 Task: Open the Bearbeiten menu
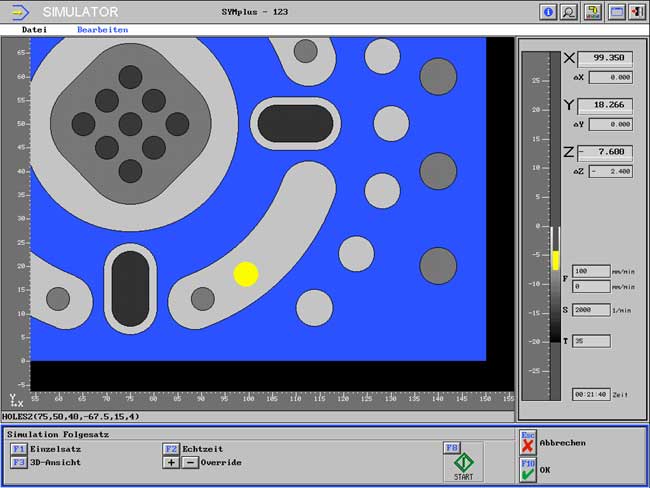[102, 30]
